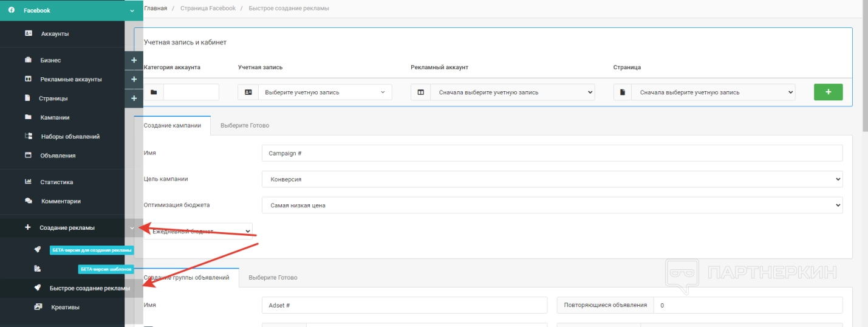Click the Ad sets (Наборы объявлений) icon
The image size is (868, 327).
pyautogui.click(x=29, y=137)
